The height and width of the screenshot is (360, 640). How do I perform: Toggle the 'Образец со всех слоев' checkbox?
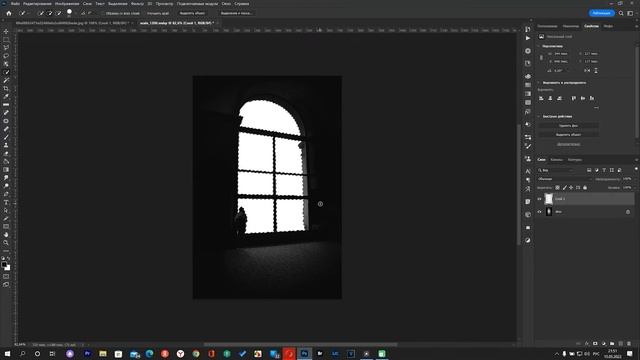point(103,13)
